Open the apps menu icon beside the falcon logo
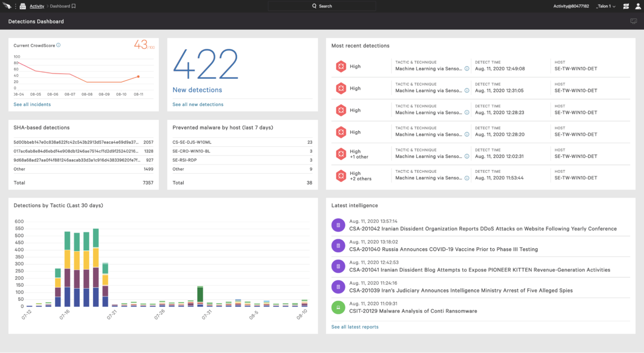 23,6
